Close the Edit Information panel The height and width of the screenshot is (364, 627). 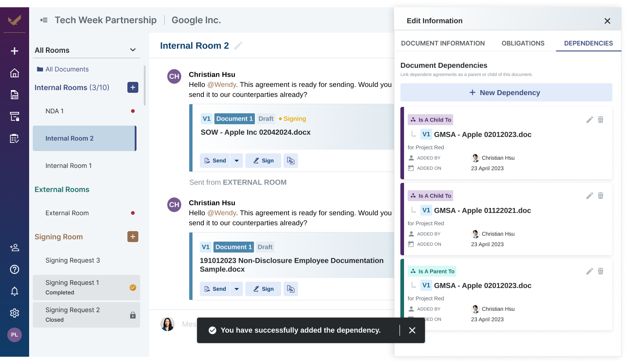[x=607, y=21]
